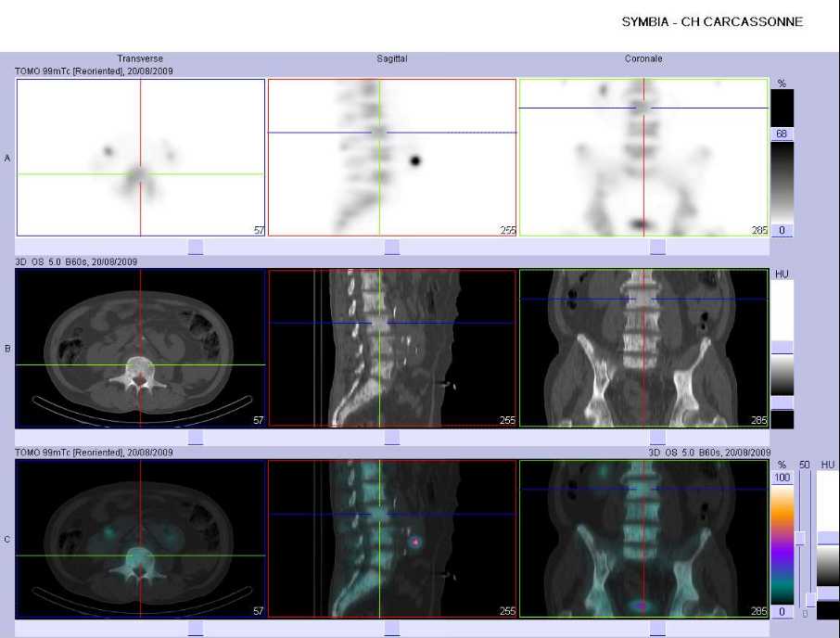This screenshot has height=638, width=840.
Task: Click slice number 57 in row A transverse view
Action: [259, 230]
